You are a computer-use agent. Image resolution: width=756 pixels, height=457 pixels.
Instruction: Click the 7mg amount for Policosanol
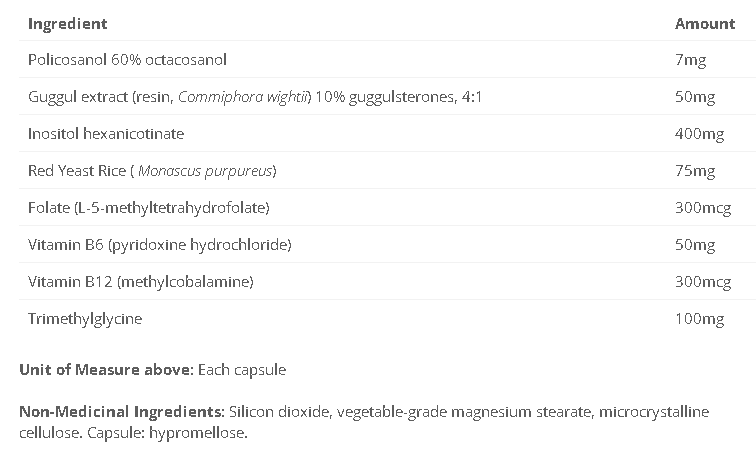pyautogui.click(x=690, y=60)
